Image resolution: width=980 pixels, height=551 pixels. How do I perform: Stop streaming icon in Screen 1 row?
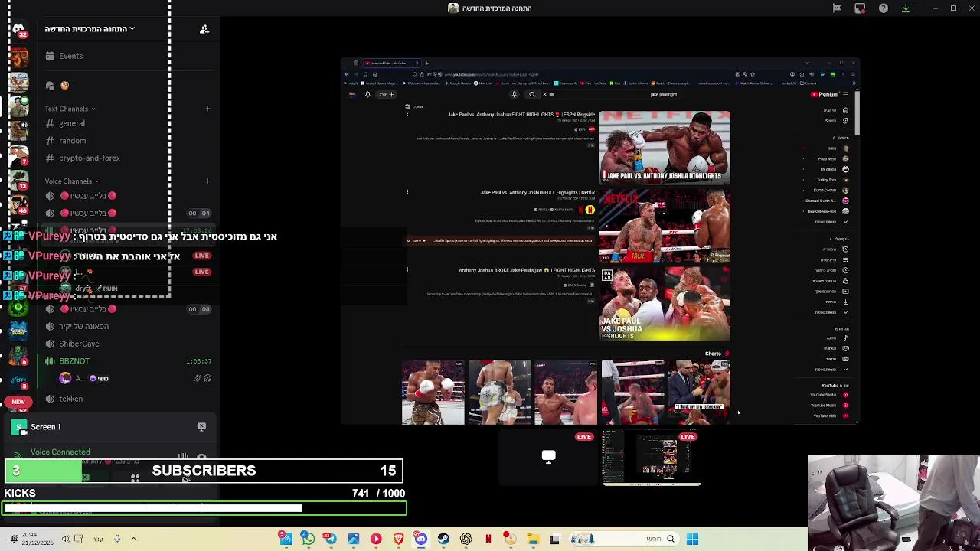pyautogui.click(x=201, y=426)
